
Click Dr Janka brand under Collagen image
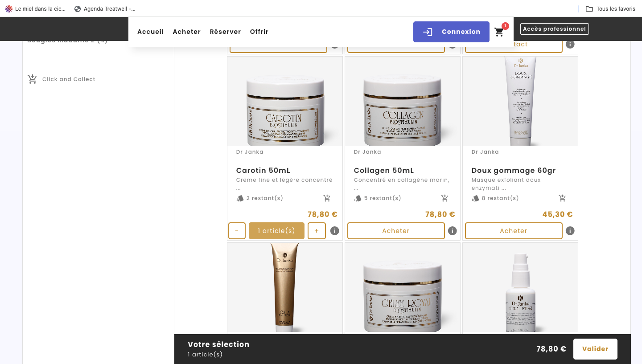point(367,152)
